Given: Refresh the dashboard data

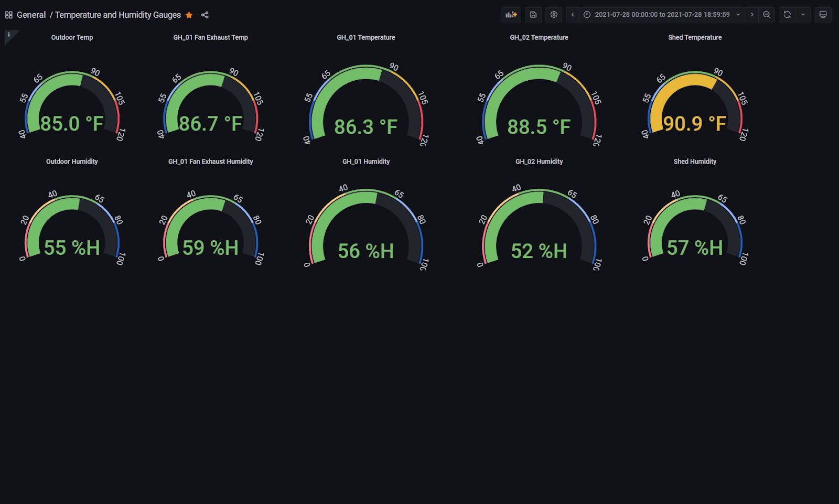Looking at the screenshot, I should (x=786, y=15).
